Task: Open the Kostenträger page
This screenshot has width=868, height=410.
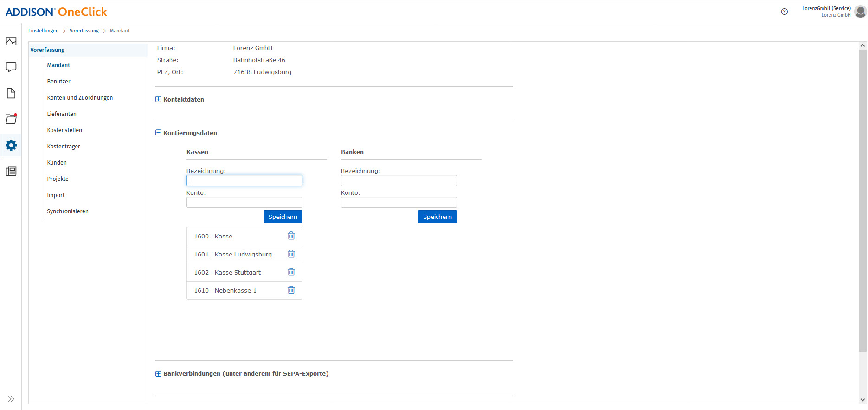Action: click(x=64, y=147)
